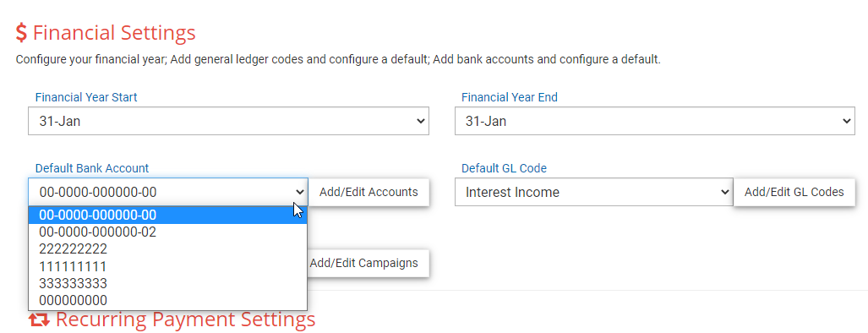Screen dimensions: 868x333
Task: Select the 000000000 account option
Action: [167, 300]
